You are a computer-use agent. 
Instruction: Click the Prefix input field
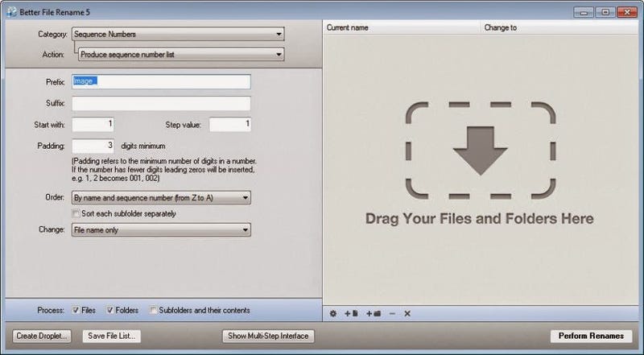point(161,81)
